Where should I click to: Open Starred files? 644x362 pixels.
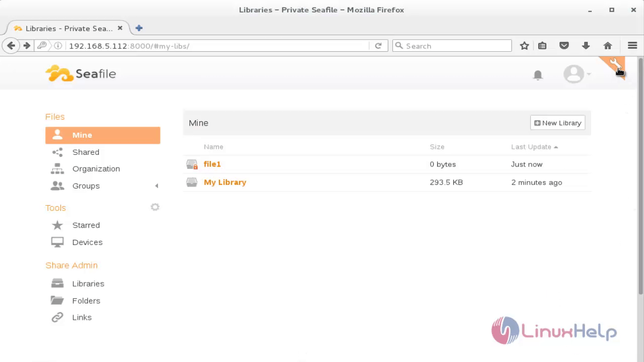(86, 225)
